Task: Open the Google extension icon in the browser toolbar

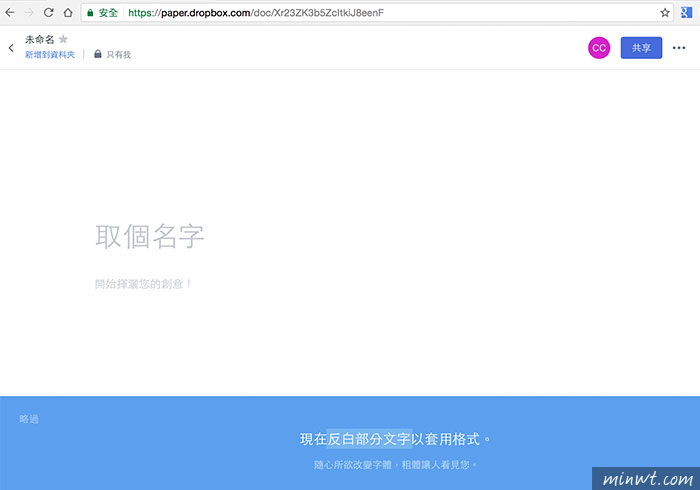Action: click(686, 12)
